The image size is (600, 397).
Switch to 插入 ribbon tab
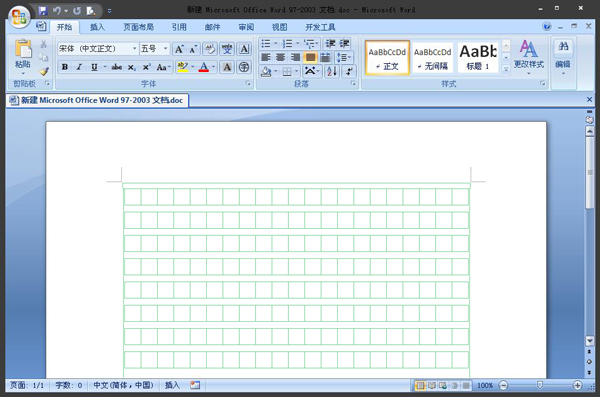point(97,27)
